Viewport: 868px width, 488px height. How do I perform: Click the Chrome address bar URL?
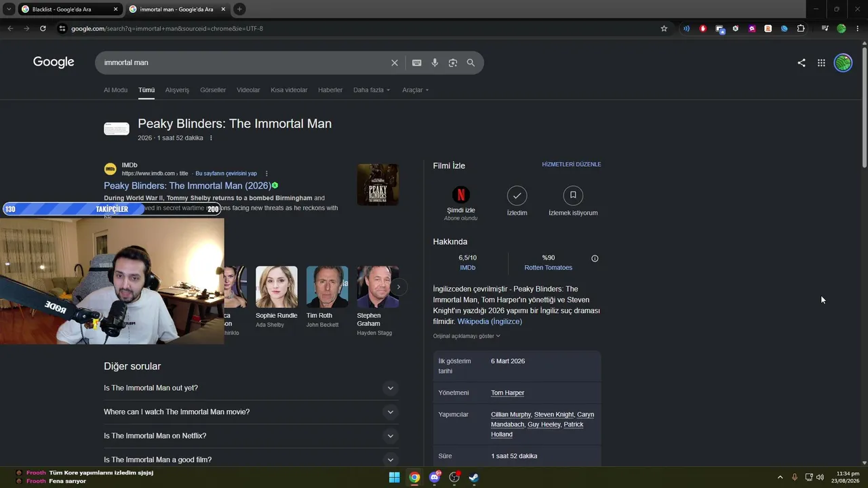(x=167, y=28)
